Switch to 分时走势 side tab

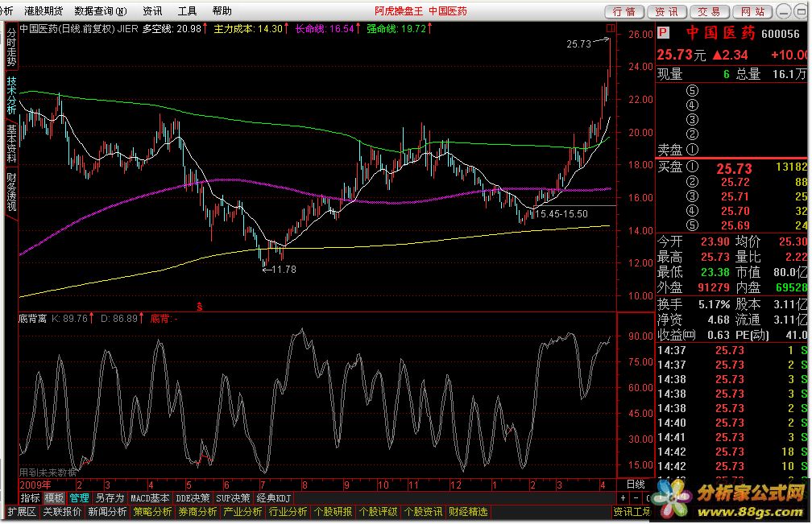click(11, 47)
